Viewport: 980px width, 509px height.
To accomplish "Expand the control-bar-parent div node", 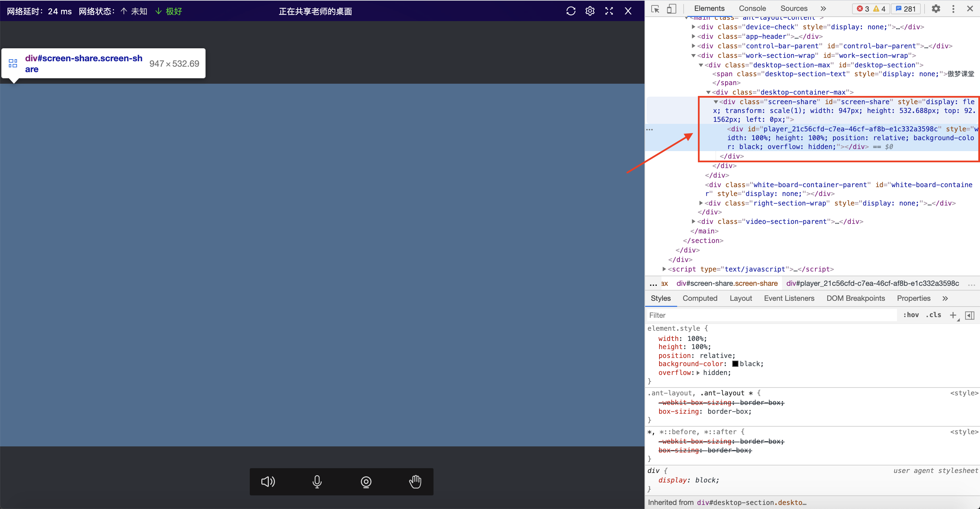I will tap(693, 46).
